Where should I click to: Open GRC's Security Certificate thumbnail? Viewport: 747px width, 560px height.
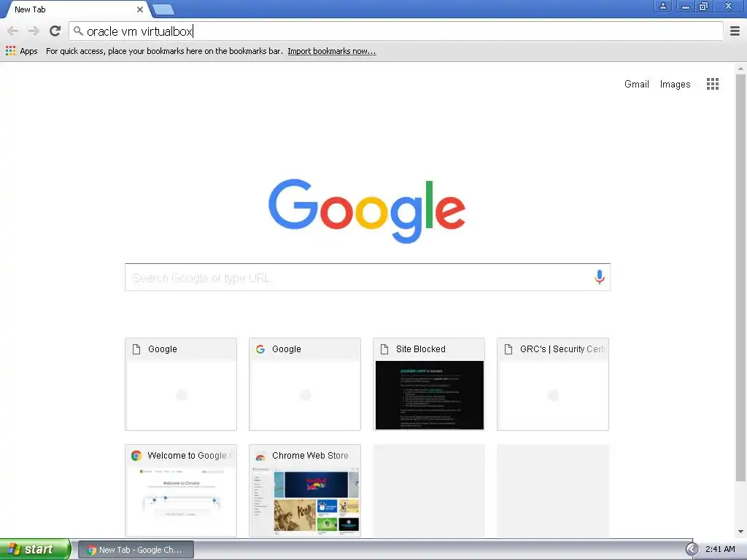553,384
